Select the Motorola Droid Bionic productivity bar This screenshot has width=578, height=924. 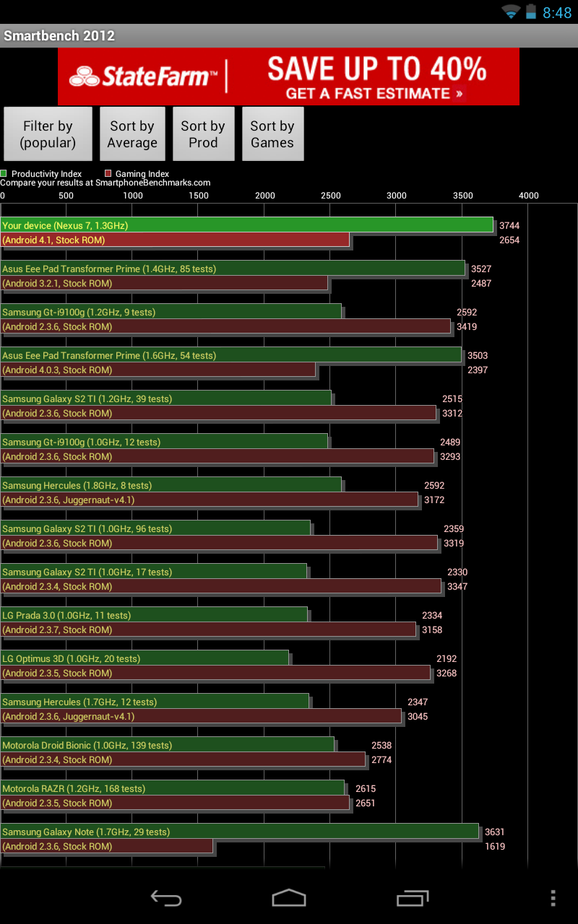pos(167,745)
